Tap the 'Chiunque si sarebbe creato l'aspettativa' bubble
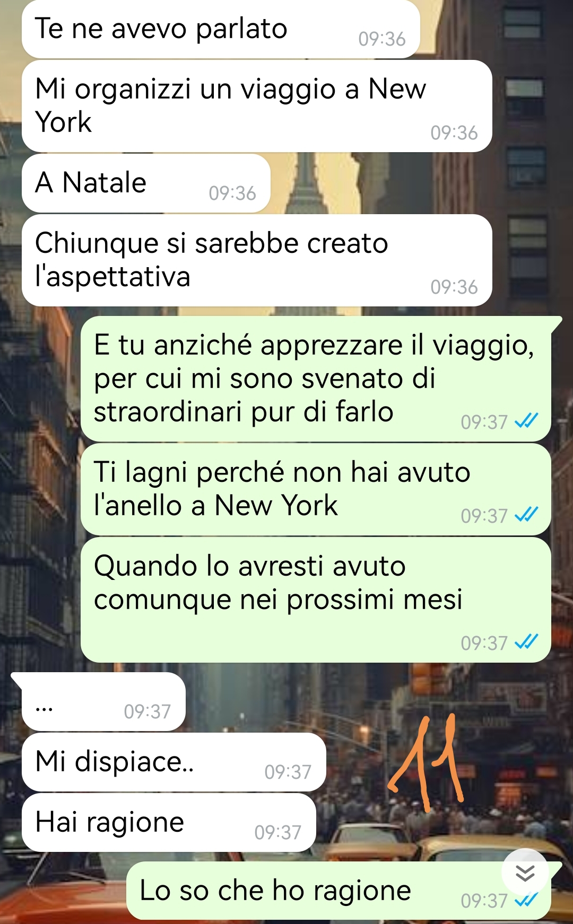Viewport: 573px width, 924px height. coord(257,260)
